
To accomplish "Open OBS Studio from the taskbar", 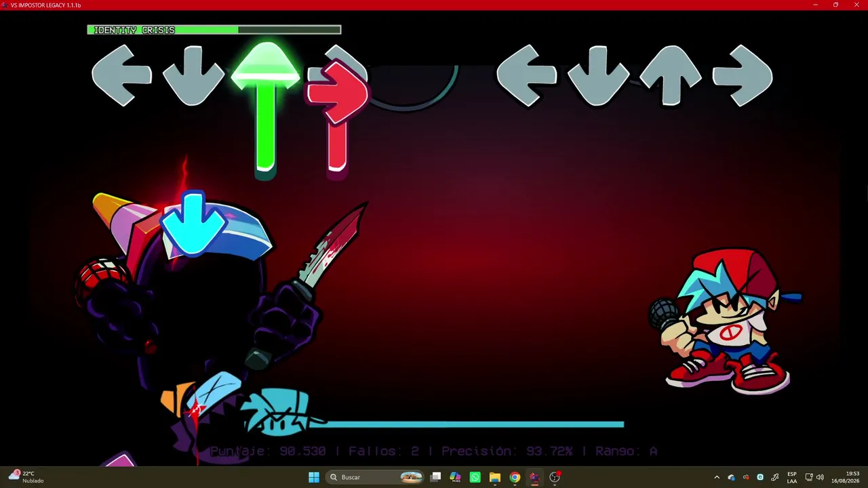I will tap(555, 477).
